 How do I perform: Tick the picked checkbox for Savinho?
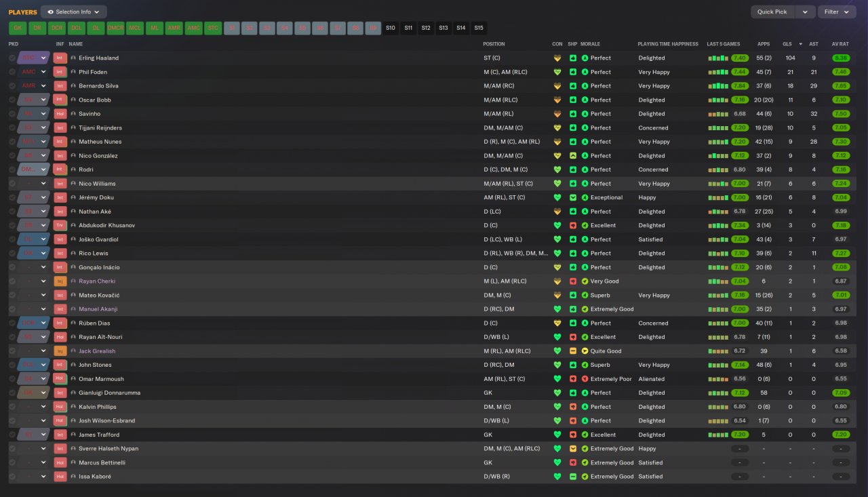point(12,114)
